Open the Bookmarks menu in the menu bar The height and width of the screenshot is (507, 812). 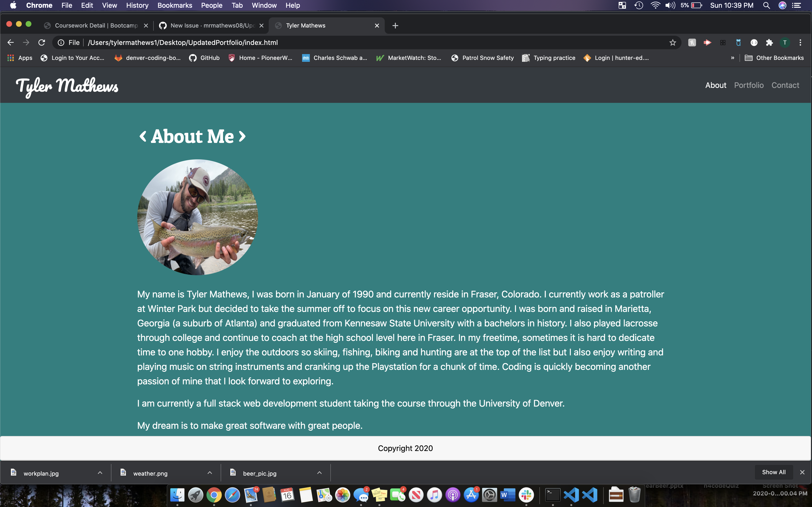[174, 5]
